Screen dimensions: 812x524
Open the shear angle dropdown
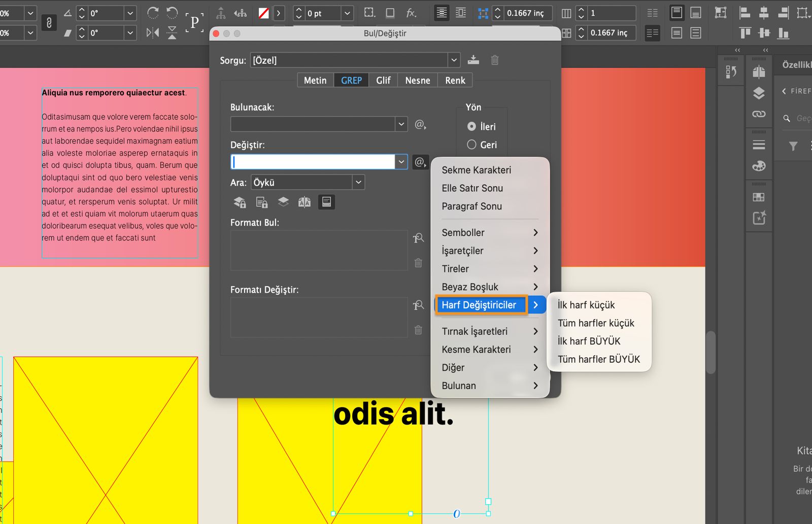[130, 33]
